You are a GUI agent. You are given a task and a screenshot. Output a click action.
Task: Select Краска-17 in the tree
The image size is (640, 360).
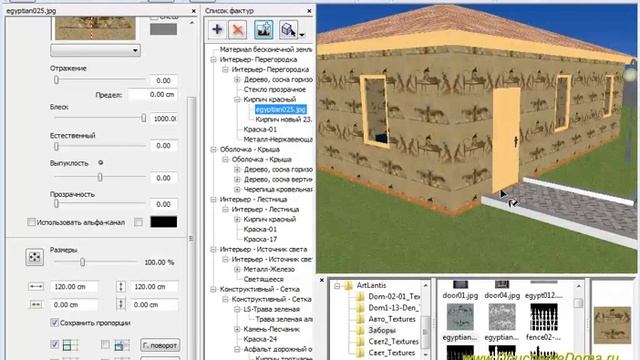pyautogui.click(x=260, y=239)
